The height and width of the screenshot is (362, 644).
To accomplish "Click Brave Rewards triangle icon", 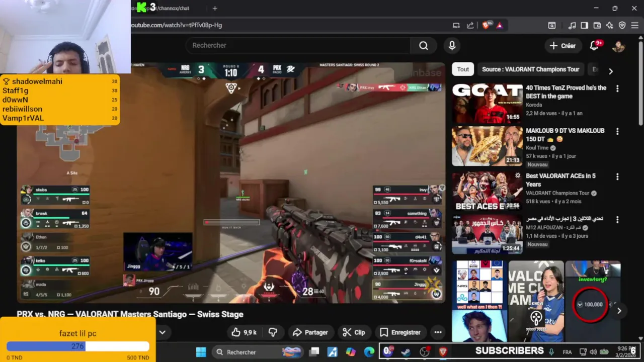I will tap(500, 25).
